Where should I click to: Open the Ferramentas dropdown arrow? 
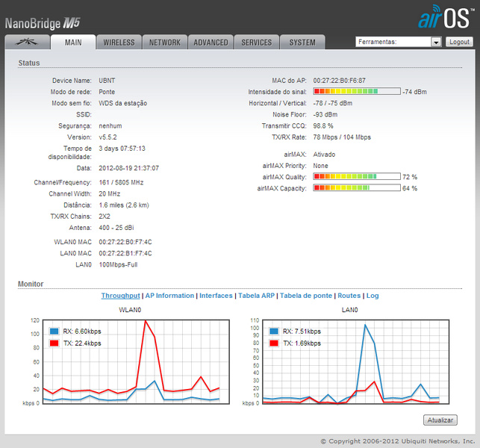tap(436, 42)
